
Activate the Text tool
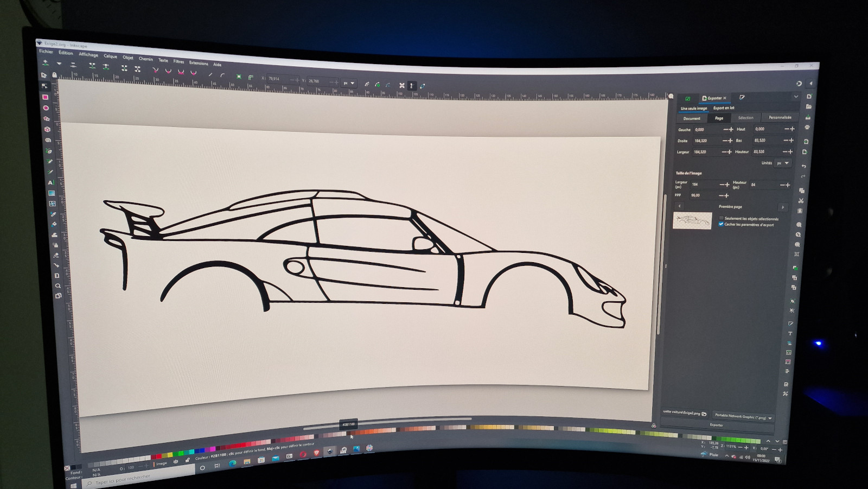50,182
